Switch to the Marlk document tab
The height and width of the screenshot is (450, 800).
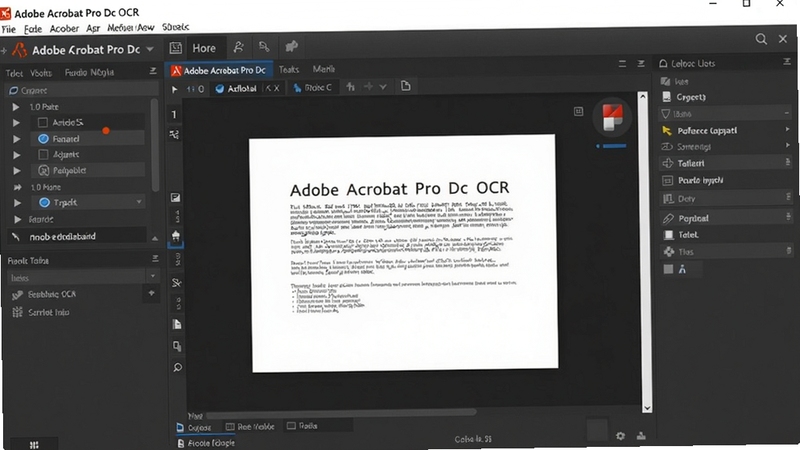(x=323, y=69)
